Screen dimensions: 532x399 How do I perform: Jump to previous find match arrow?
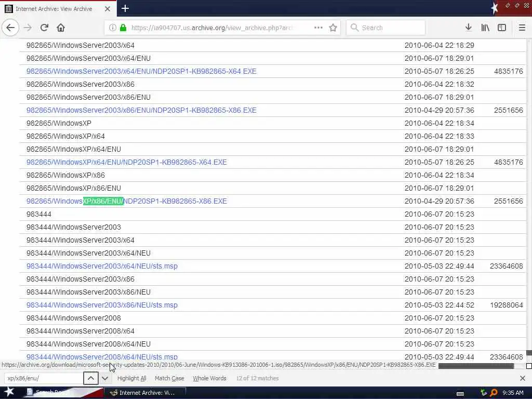pos(91,378)
